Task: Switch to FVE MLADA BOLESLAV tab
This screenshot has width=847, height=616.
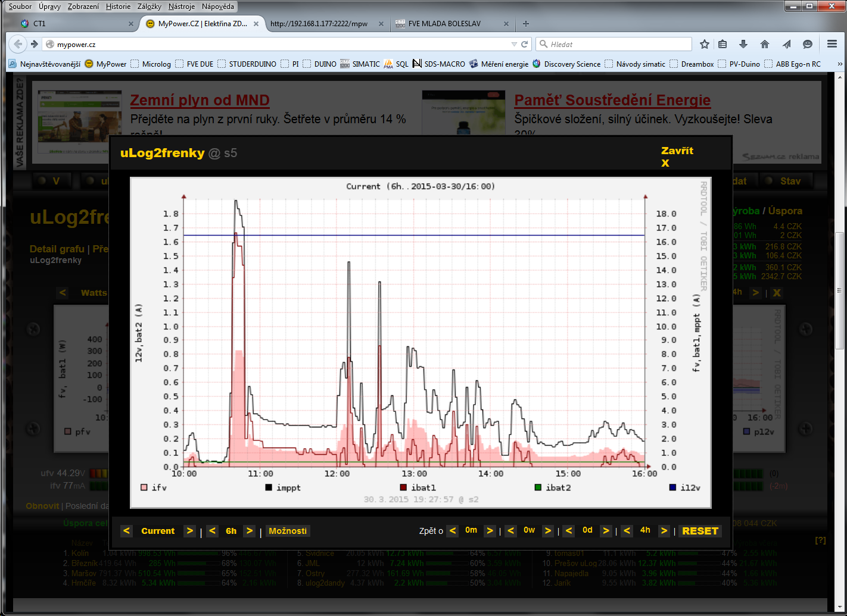Action: [x=444, y=24]
